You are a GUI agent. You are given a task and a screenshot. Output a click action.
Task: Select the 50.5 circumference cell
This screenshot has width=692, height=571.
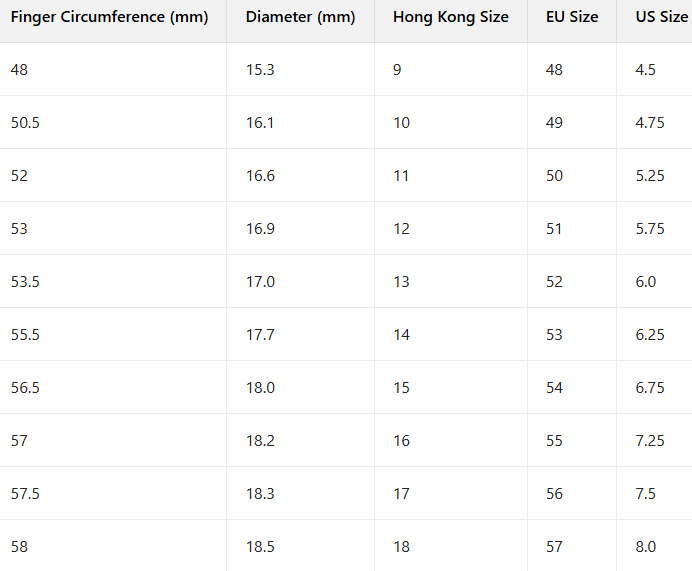tap(26, 123)
